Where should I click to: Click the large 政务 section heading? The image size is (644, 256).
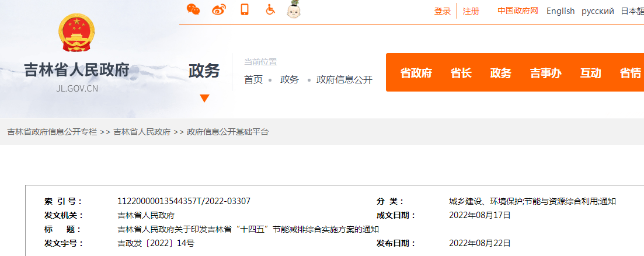[204, 71]
